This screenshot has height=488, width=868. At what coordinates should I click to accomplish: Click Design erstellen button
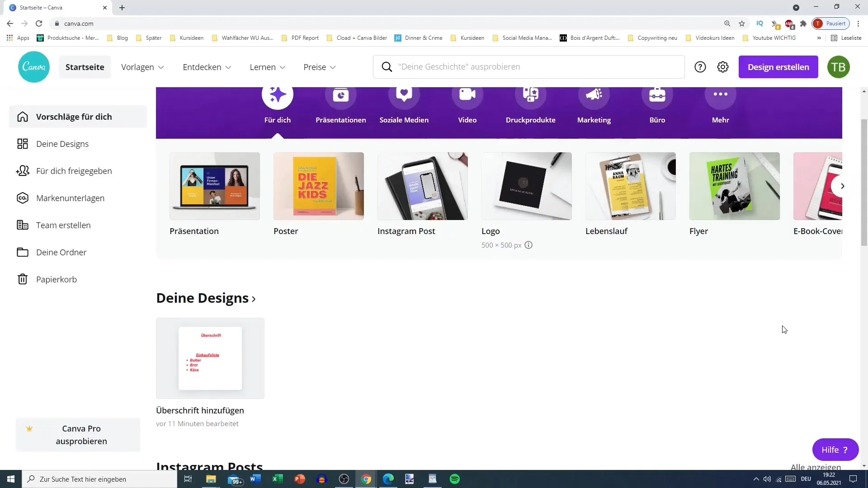tap(778, 67)
